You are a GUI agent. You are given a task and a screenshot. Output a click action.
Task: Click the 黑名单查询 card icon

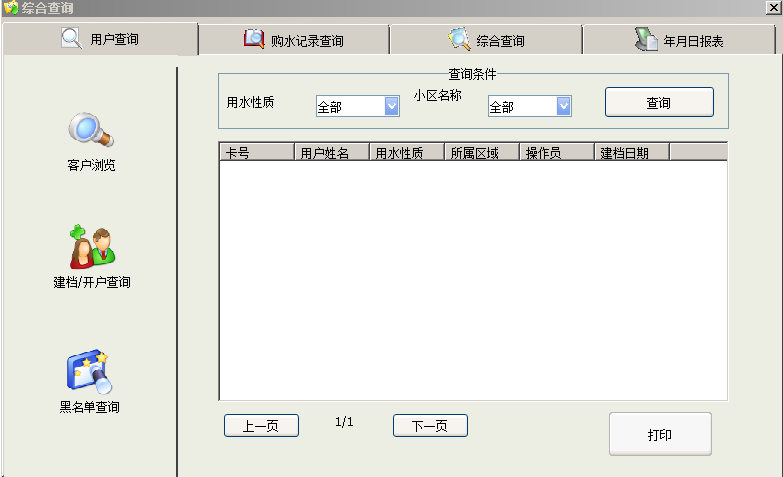click(x=89, y=372)
